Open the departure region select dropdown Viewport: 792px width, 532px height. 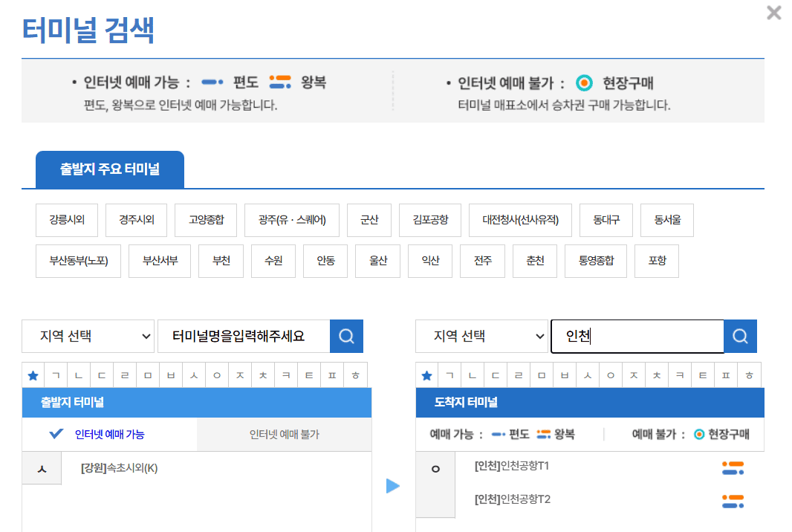[88, 337]
